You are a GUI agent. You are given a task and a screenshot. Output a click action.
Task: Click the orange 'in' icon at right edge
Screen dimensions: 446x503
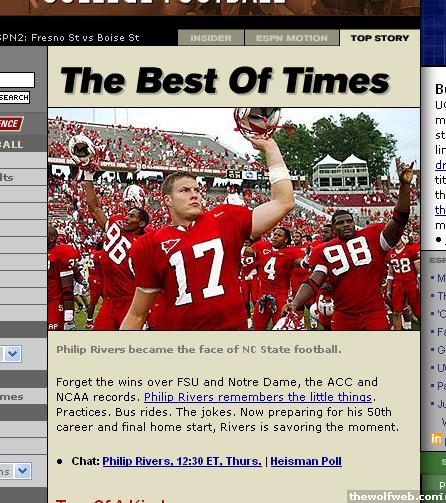point(436,438)
